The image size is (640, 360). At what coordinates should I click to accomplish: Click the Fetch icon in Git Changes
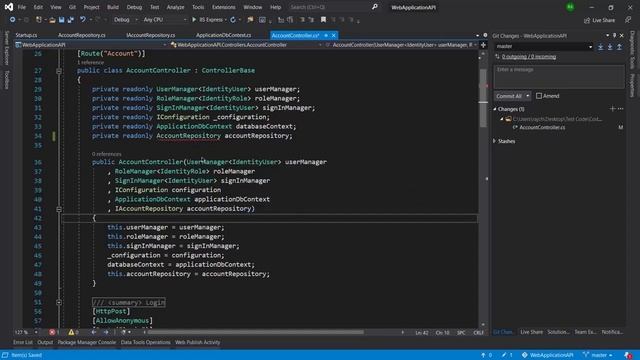pos(600,47)
